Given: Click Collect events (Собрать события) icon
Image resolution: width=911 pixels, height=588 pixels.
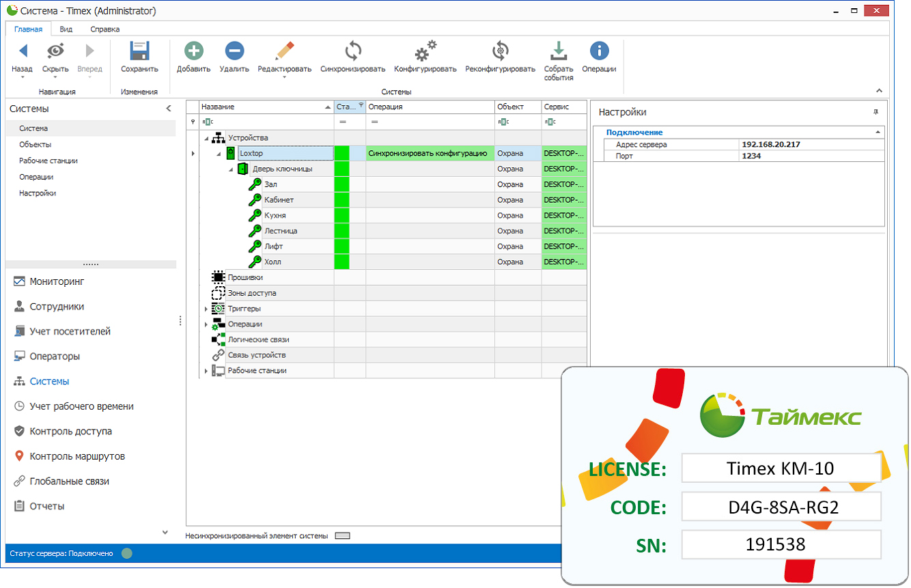Looking at the screenshot, I should pyautogui.click(x=558, y=51).
